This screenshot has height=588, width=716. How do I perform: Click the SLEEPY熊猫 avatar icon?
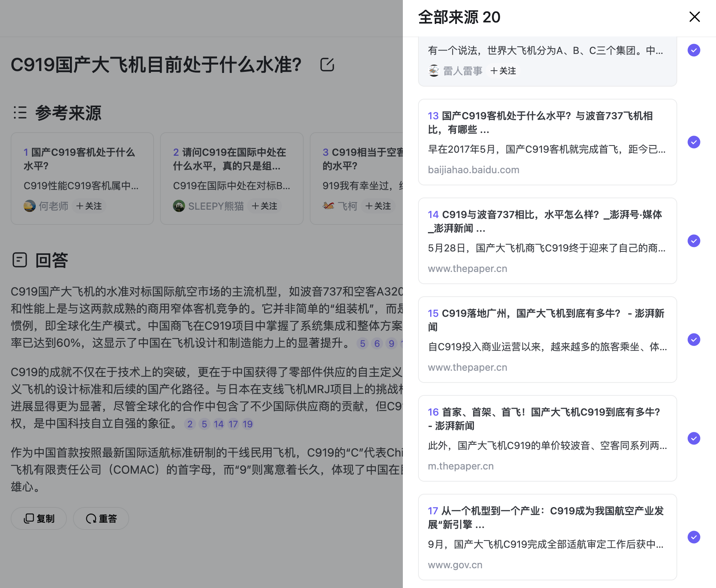(179, 206)
